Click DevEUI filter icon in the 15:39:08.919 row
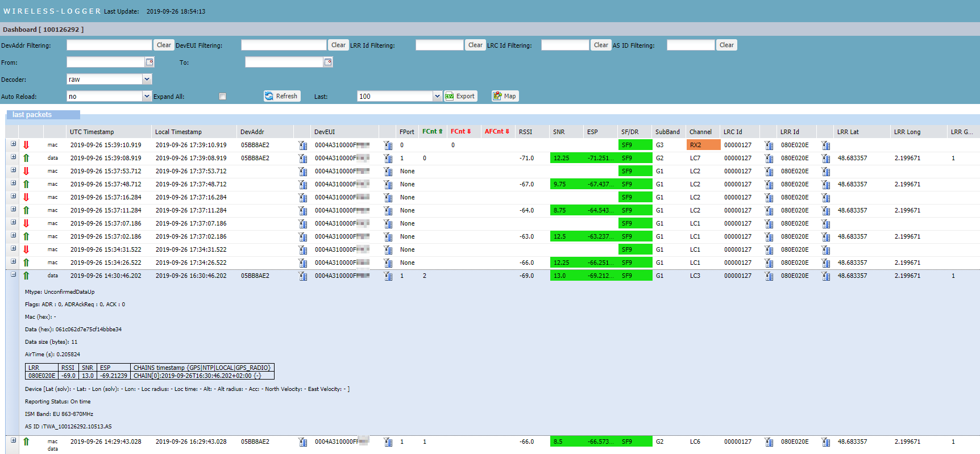Viewport: 980px width, 454px height. click(x=388, y=159)
